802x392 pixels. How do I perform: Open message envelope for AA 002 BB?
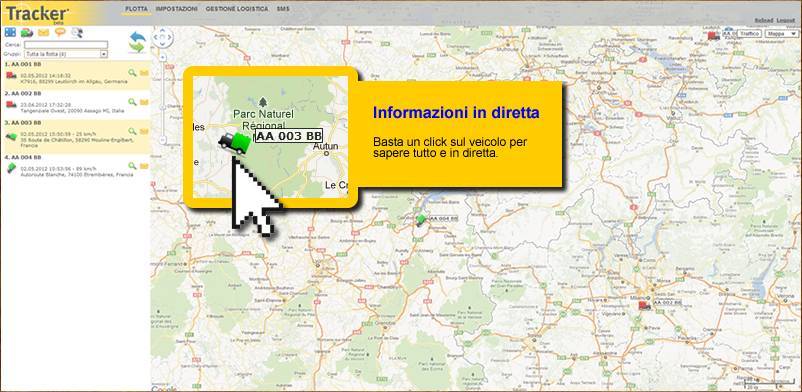point(144,102)
